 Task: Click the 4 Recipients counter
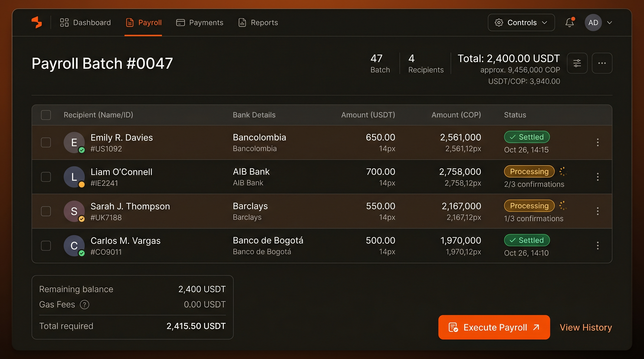[426, 63]
